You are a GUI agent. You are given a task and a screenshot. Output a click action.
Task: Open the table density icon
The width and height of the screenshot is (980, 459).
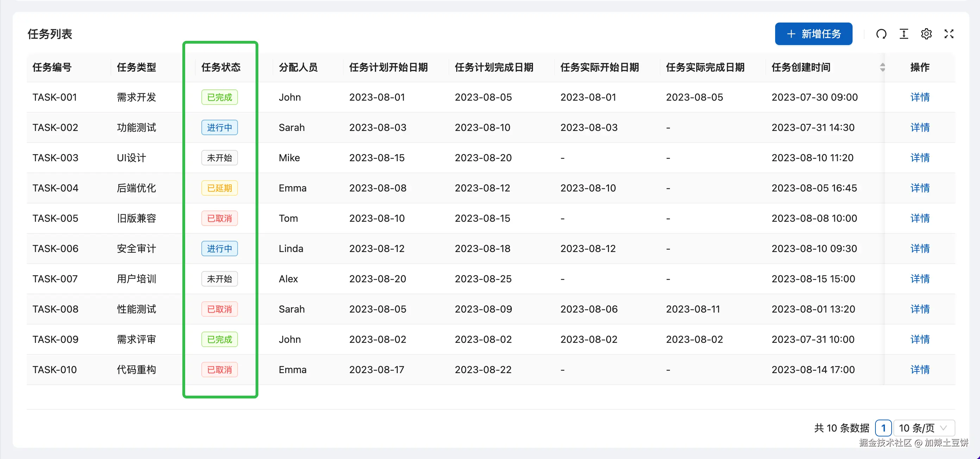coord(904,34)
